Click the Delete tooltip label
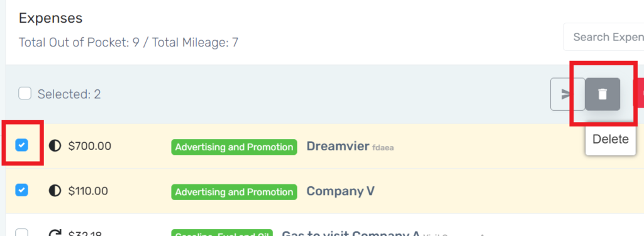Screen dimensions: 644x236 610,139
